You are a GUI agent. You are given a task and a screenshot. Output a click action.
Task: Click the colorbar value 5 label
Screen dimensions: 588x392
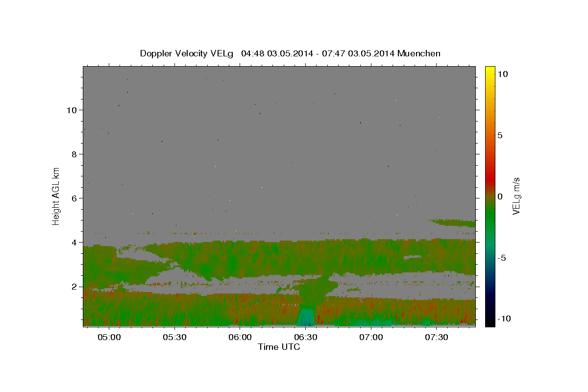click(x=500, y=135)
